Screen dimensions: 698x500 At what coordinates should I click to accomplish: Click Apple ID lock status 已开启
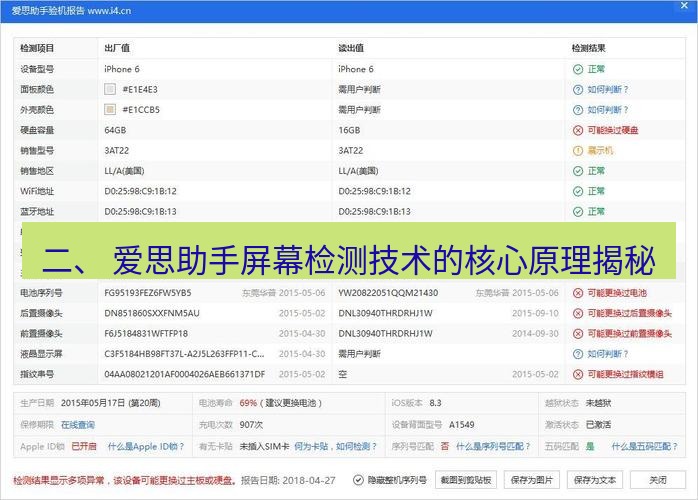(x=84, y=446)
